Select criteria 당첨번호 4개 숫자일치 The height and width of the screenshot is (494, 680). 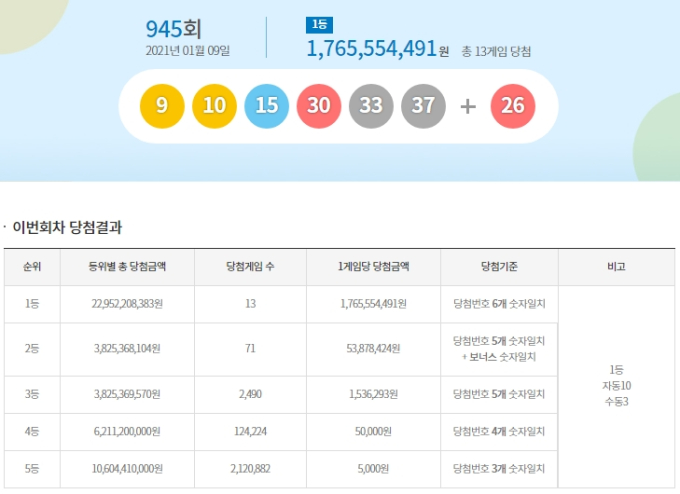tap(499, 432)
